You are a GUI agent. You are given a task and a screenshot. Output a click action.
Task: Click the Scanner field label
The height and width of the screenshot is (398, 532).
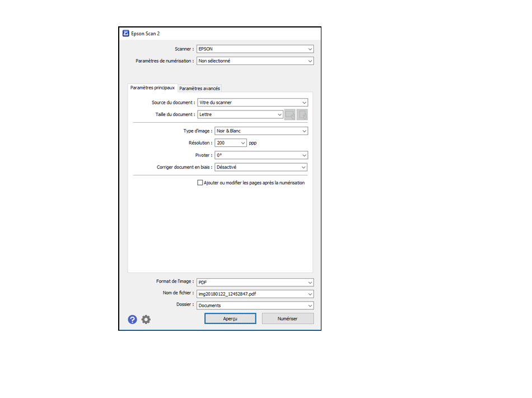coord(184,49)
